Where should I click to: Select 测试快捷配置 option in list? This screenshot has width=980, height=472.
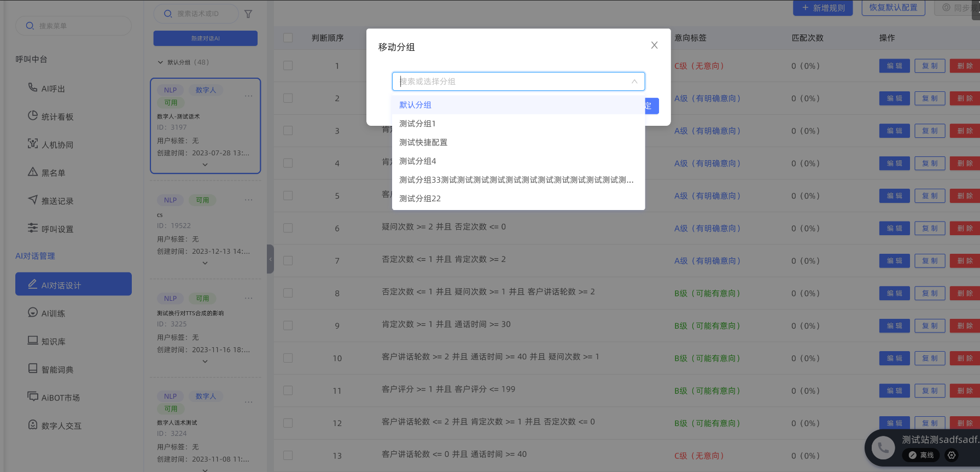pyautogui.click(x=423, y=142)
